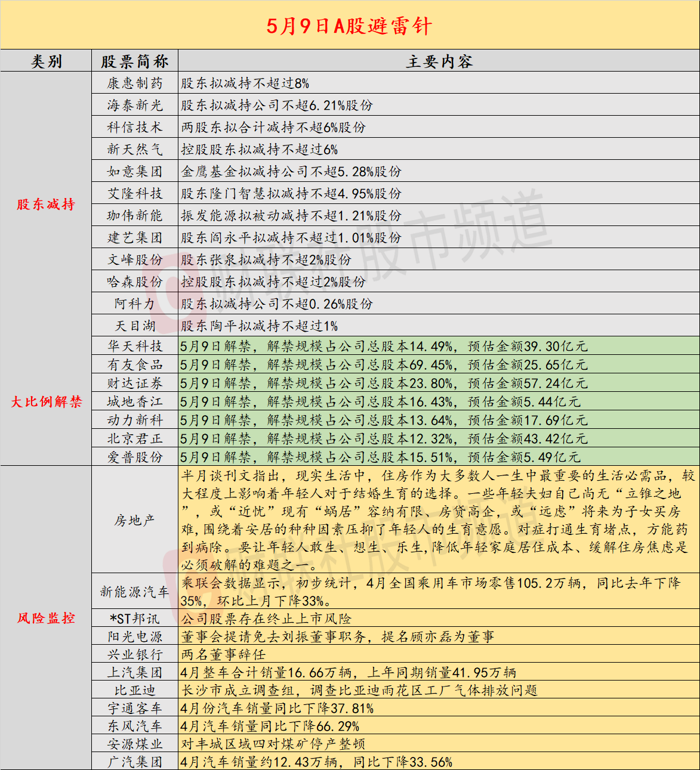Click unlock row with 预估金额39.30亿元
700x770 pixels.
439,346
